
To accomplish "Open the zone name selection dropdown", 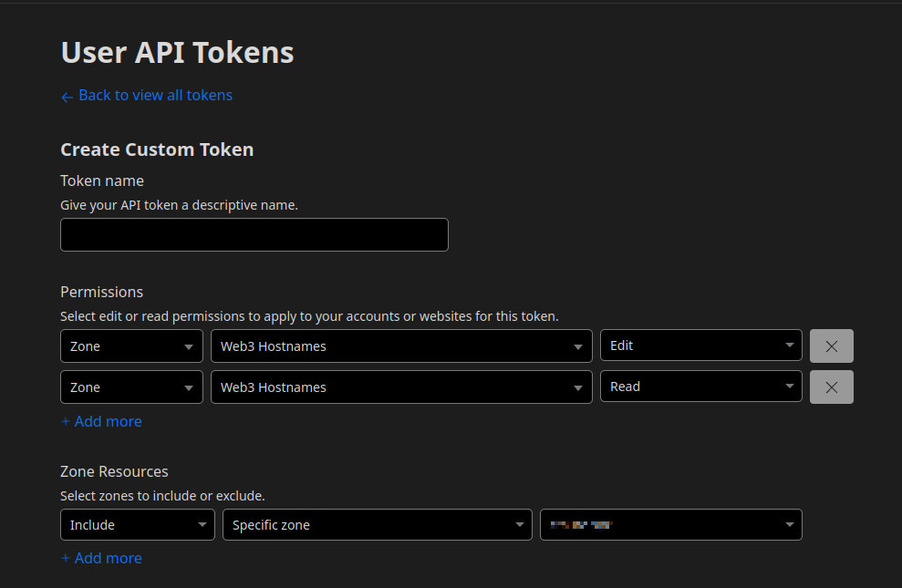I will click(x=670, y=524).
